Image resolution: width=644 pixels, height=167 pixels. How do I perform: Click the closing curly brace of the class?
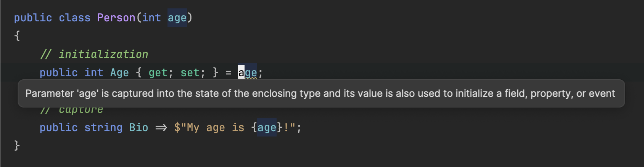coord(17,146)
